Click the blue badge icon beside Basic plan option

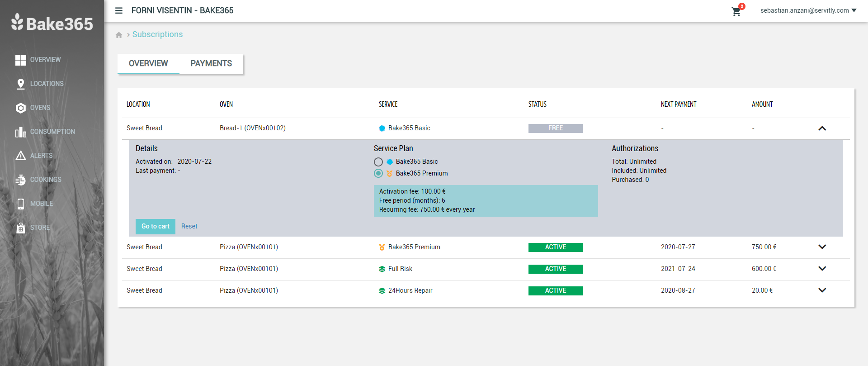(390, 162)
